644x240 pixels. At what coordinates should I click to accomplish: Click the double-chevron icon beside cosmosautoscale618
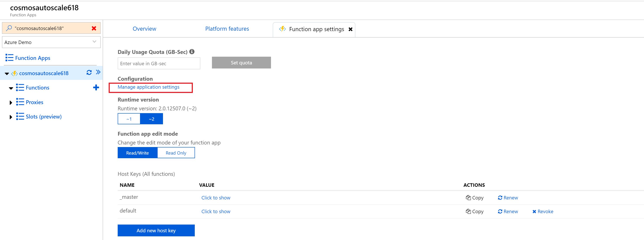click(98, 72)
